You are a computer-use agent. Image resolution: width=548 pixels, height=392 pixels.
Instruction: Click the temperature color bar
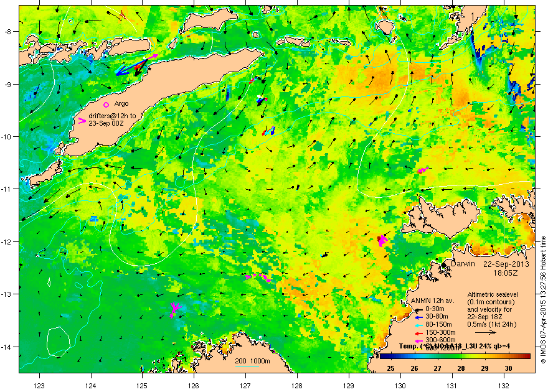[x=455, y=356]
